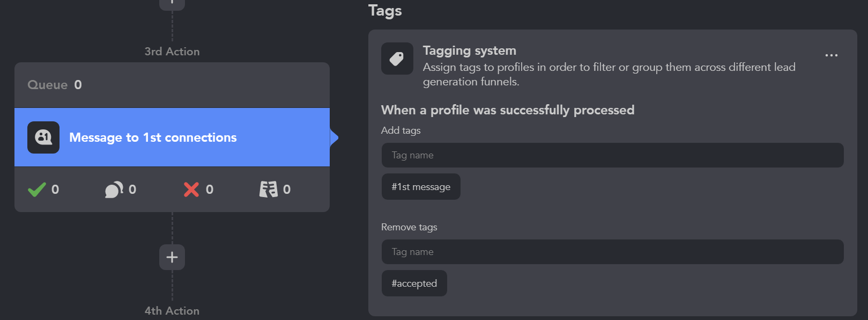This screenshot has height=320, width=868.
Task: Click the 4th Action label
Action: (x=172, y=310)
